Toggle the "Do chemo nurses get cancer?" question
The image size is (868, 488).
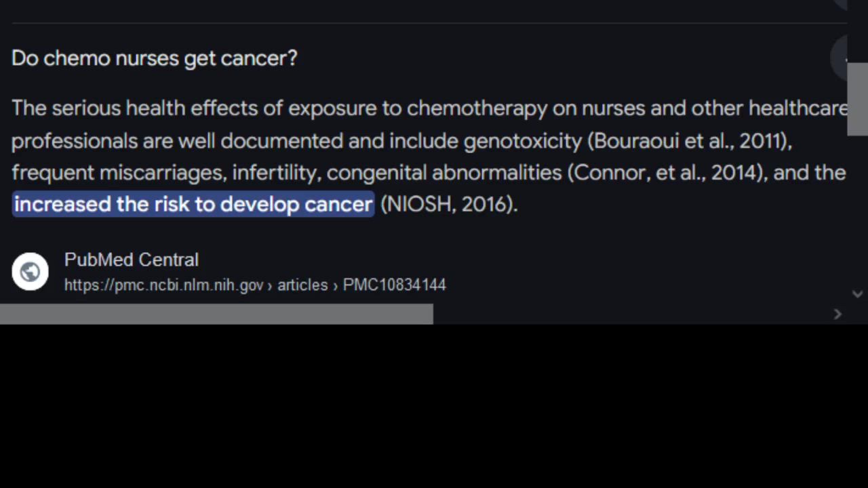point(155,58)
